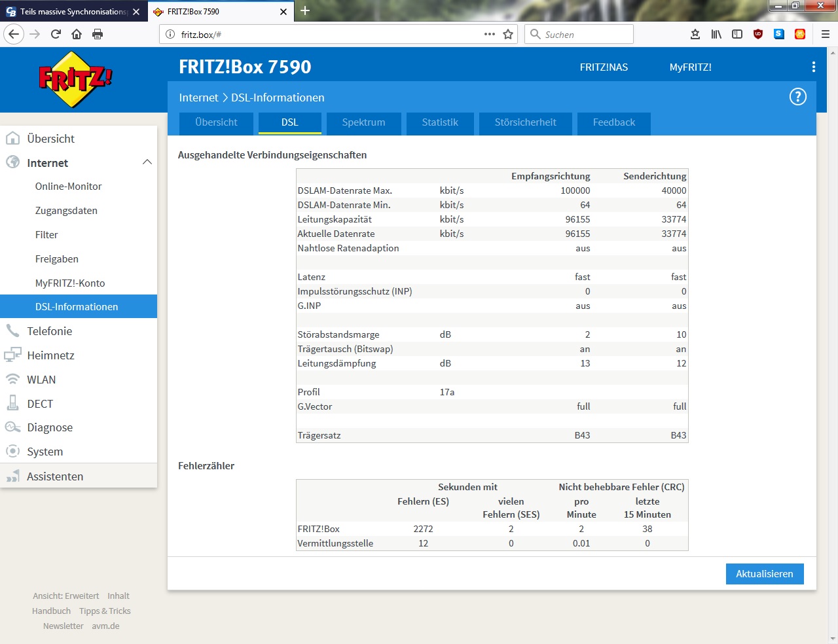This screenshot has height=644, width=838.
Task: Click the browser home icon
Action: coord(77,34)
